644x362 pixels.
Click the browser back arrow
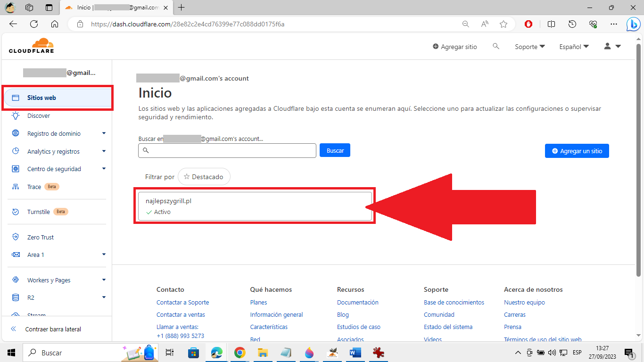tap(13, 24)
